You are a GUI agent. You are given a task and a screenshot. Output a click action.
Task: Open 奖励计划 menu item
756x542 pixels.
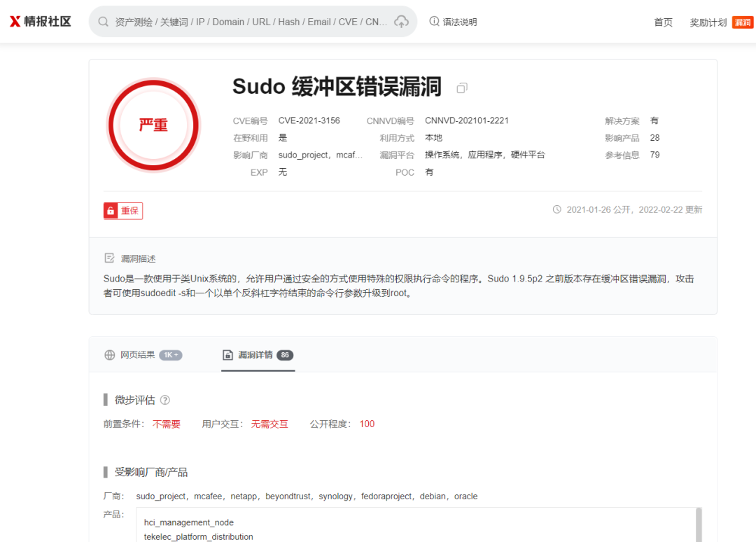pyautogui.click(x=708, y=22)
